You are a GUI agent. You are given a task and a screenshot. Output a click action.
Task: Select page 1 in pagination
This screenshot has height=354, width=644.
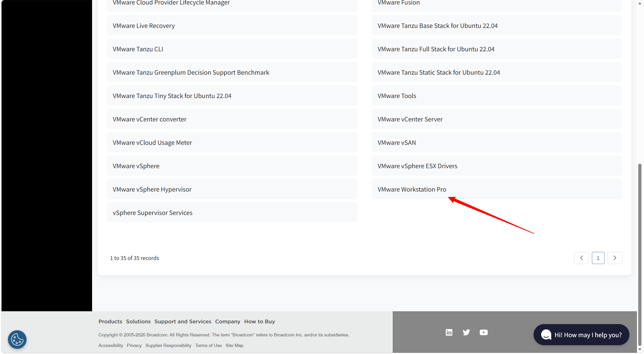pyautogui.click(x=598, y=258)
